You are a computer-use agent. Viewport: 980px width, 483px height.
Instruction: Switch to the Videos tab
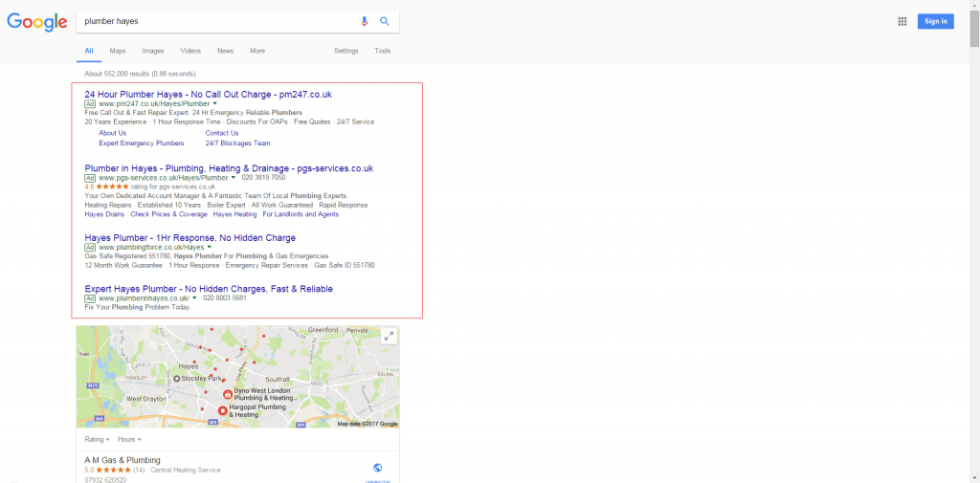coord(190,52)
